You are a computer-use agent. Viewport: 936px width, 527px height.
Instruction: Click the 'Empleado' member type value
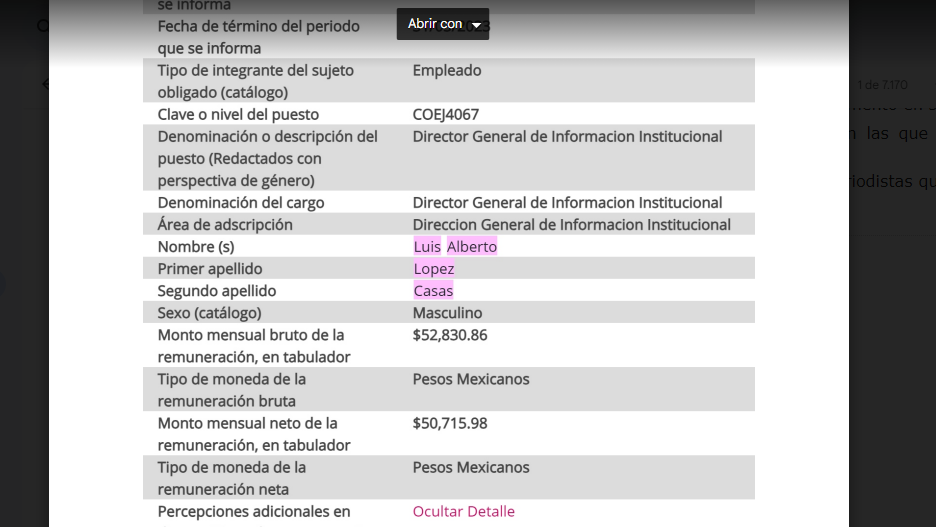point(447,71)
